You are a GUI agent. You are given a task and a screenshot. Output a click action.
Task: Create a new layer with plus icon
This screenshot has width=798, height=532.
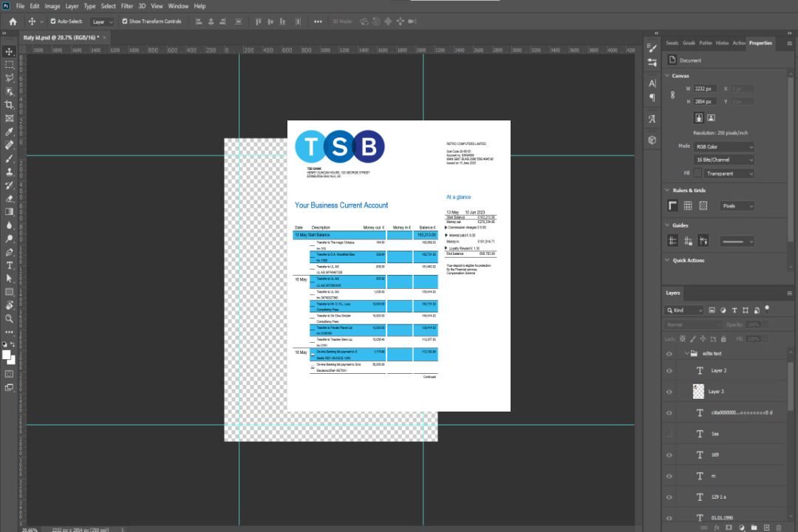766,528
